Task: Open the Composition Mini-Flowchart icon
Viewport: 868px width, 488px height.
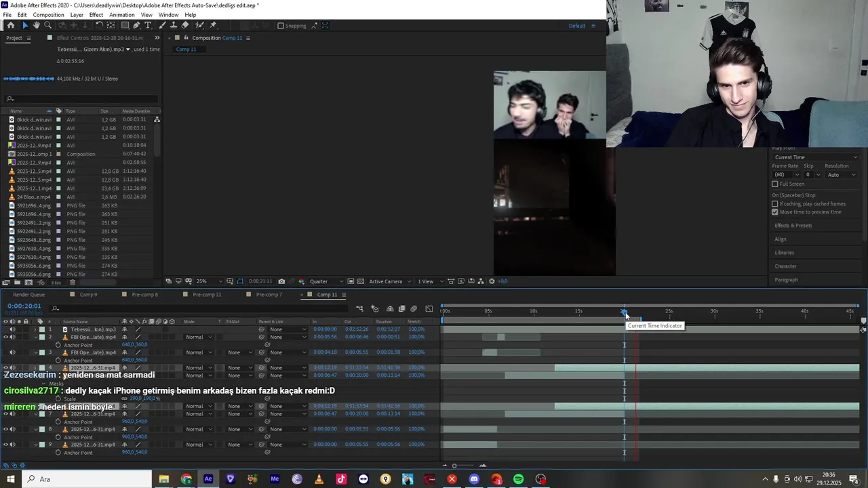Action: (359, 309)
